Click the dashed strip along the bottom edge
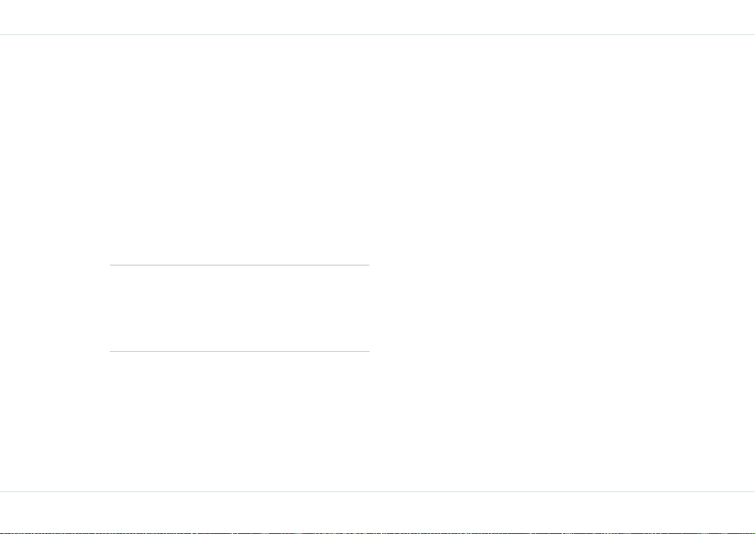 (x=378, y=533)
